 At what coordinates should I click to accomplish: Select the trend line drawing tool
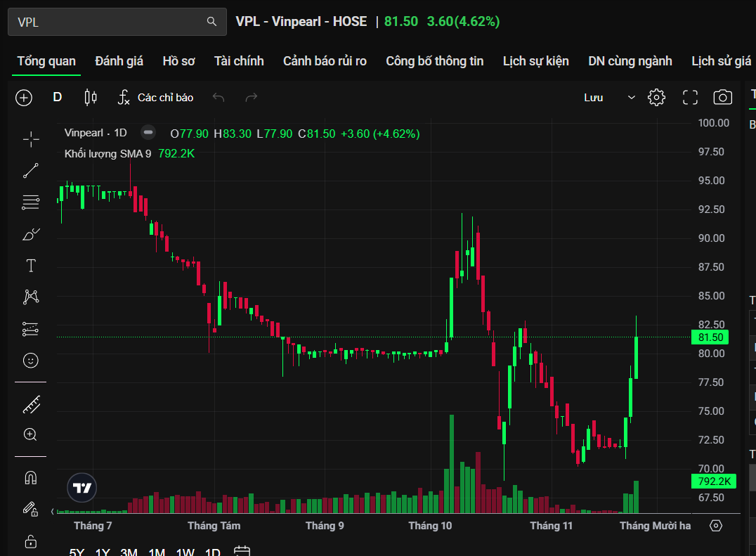31,170
